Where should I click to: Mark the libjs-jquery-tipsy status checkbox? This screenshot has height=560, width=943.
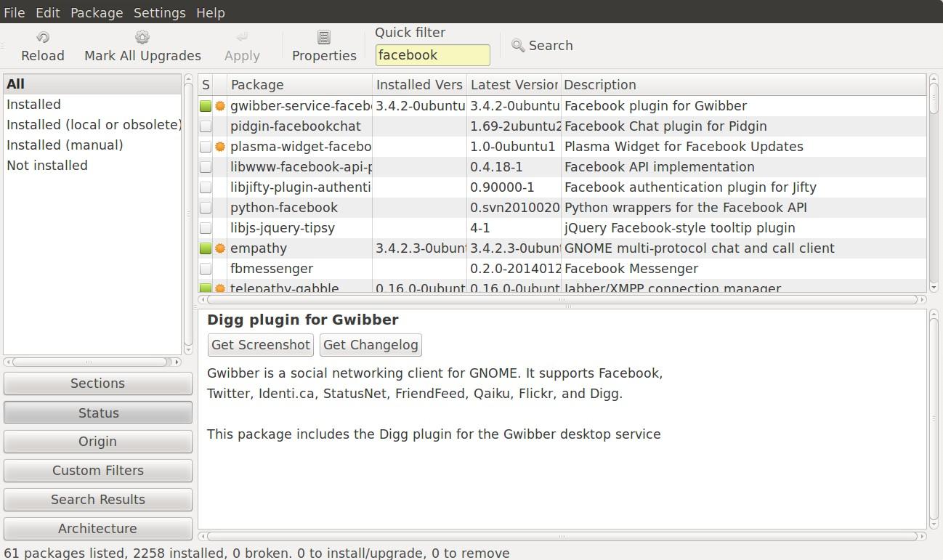206,228
